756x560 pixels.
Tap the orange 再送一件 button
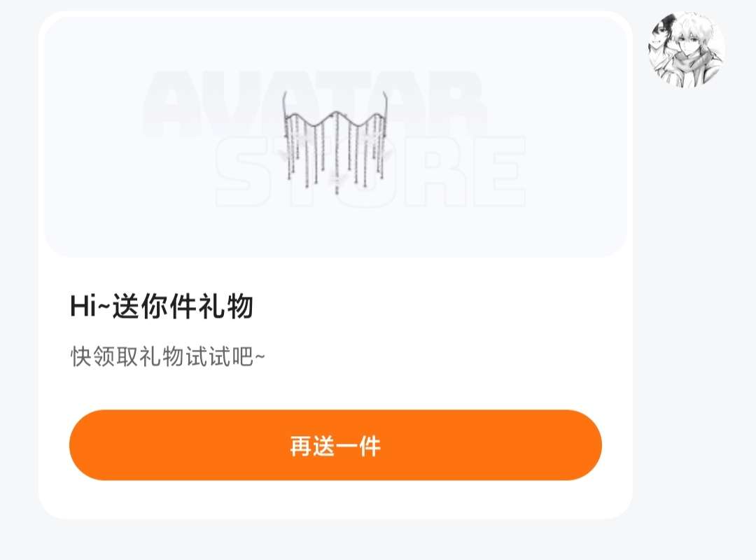(x=335, y=444)
